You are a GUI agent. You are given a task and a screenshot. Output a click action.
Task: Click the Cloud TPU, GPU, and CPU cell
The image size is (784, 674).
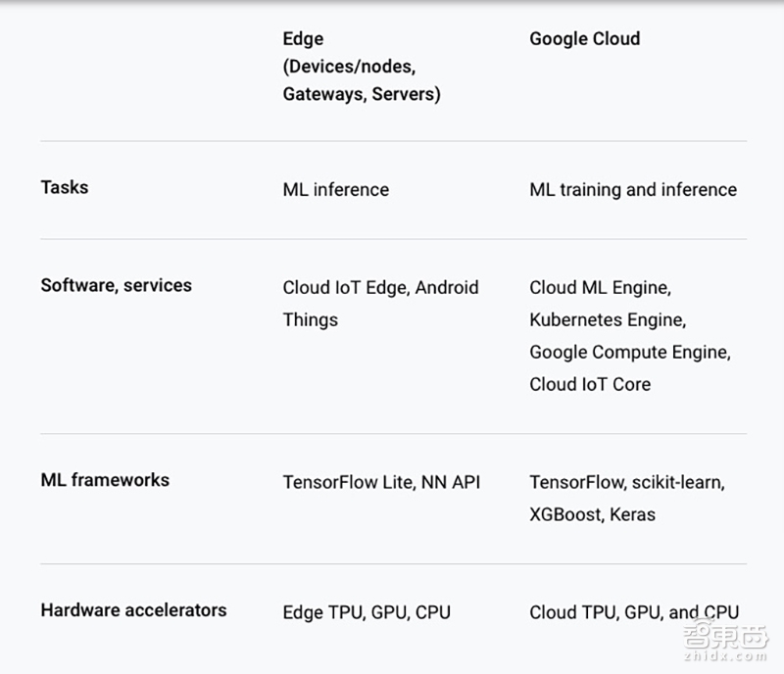[634, 612]
